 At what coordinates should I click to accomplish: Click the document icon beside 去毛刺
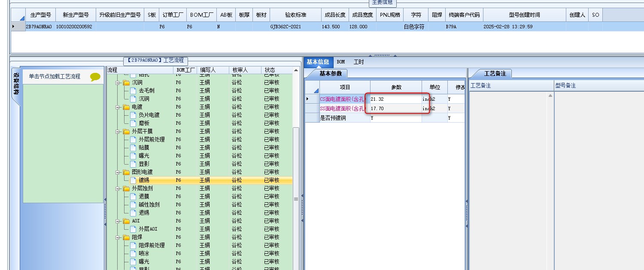coord(133,91)
